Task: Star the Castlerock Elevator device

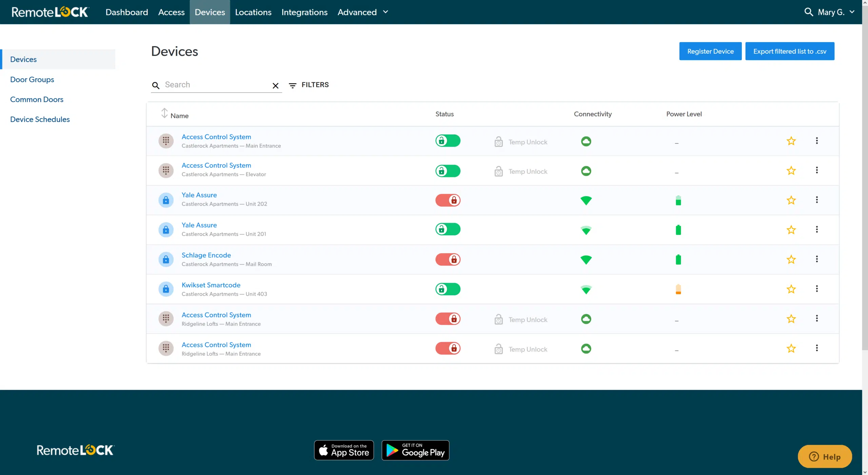Action: click(x=791, y=170)
